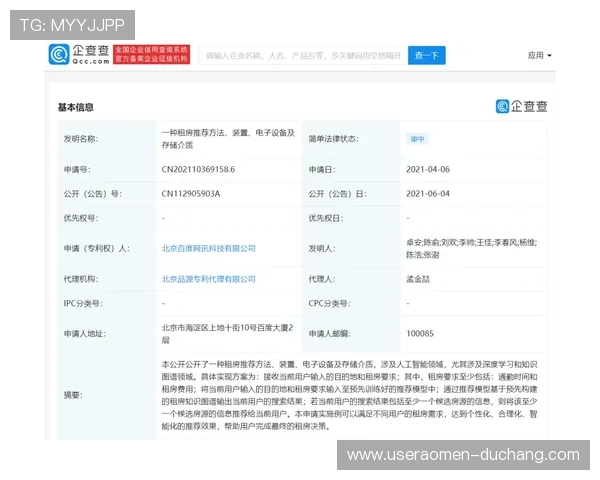Image resolution: width=600 pixels, height=480 pixels.
Task: Click the 摘要 label
Action: 73,395
